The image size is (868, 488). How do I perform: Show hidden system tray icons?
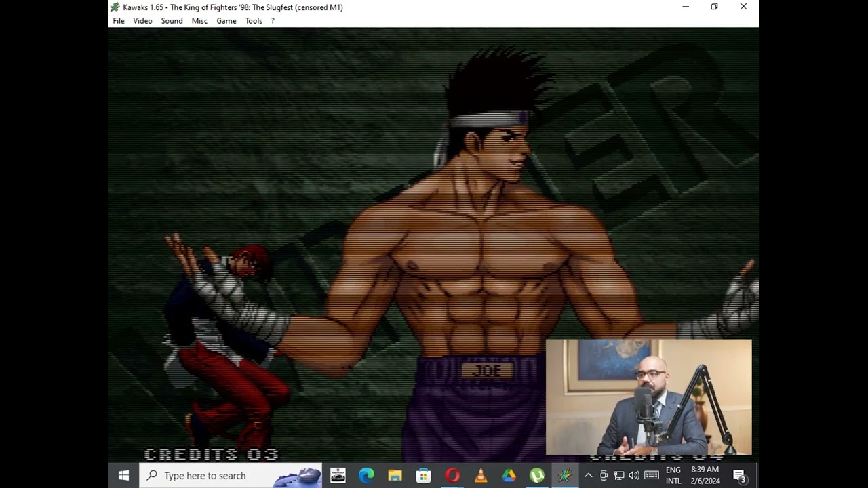click(x=588, y=476)
